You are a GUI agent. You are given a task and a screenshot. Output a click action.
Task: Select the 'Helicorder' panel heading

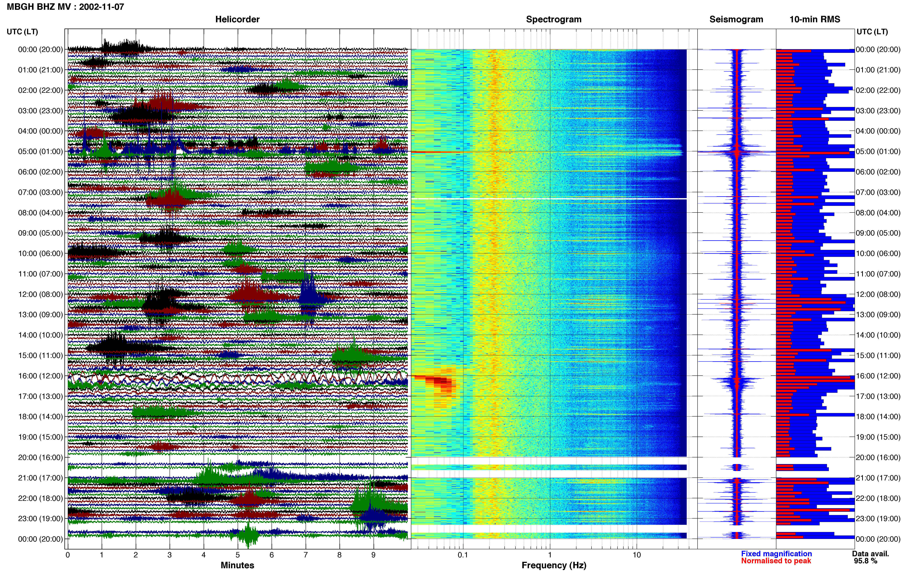(x=237, y=19)
